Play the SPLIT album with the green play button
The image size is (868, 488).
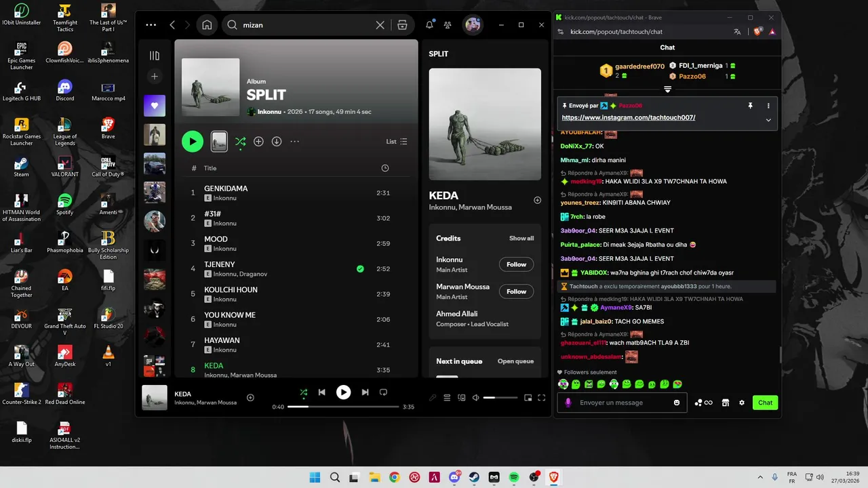(x=193, y=142)
